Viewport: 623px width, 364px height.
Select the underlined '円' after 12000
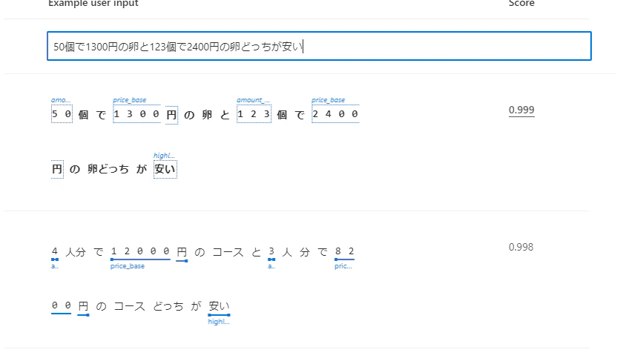[182, 252]
